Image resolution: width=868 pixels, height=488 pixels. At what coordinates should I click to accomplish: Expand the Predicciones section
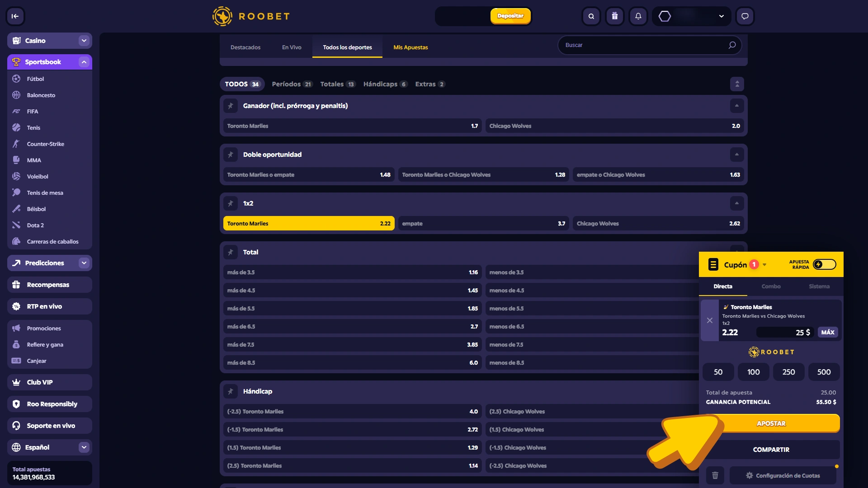pyautogui.click(x=84, y=263)
